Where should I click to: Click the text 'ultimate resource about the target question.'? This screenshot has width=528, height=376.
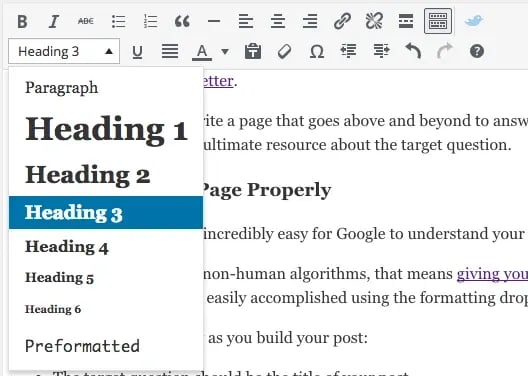[x=357, y=145]
